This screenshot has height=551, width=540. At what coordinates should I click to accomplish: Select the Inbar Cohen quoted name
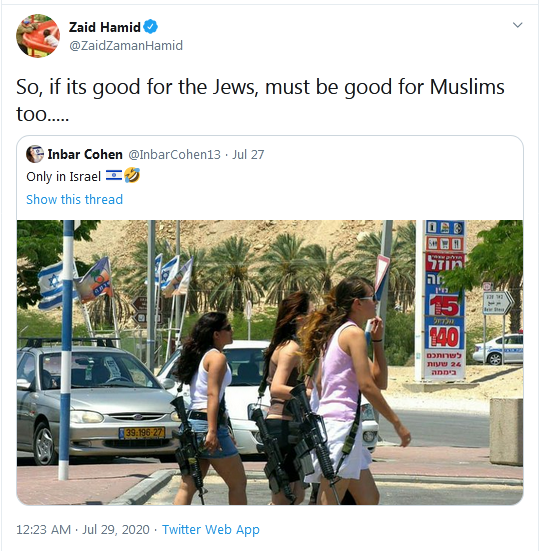tap(85, 154)
